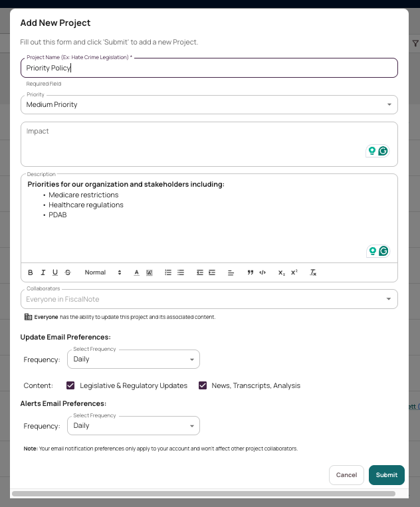Submit the new project form
The image size is (420, 507).
(x=386, y=475)
